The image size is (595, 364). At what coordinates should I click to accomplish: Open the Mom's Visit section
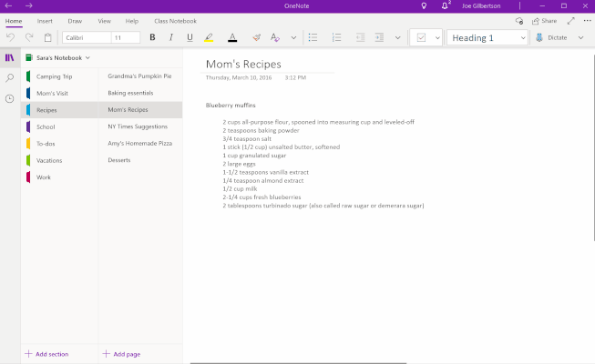(x=60, y=93)
